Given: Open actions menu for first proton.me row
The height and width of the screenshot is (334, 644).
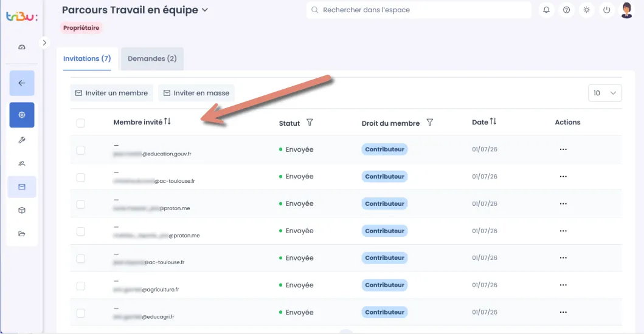Looking at the screenshot, I should click(x=563, y=203).
